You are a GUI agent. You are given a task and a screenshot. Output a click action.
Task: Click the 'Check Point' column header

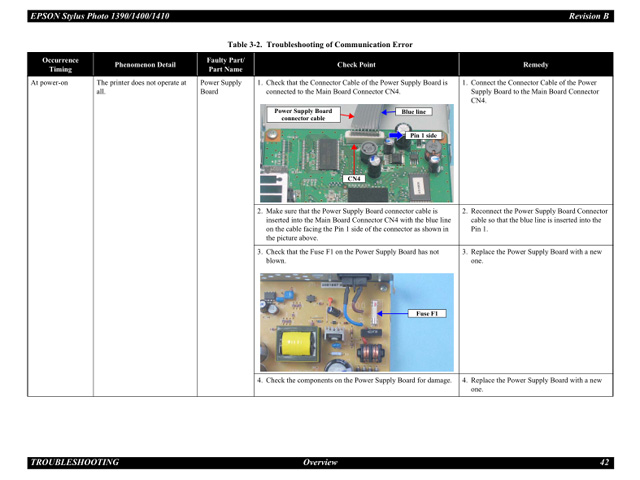tap(356, 64)
